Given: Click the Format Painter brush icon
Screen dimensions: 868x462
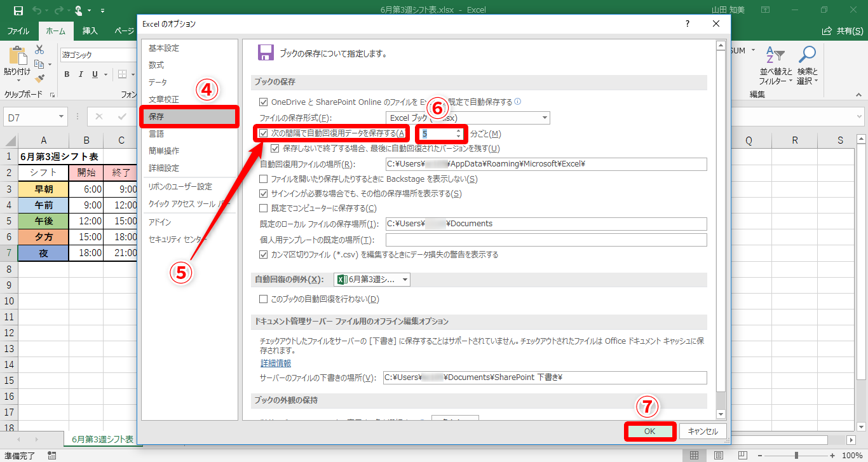Looking at the screenshot, I should coord(39,78).
